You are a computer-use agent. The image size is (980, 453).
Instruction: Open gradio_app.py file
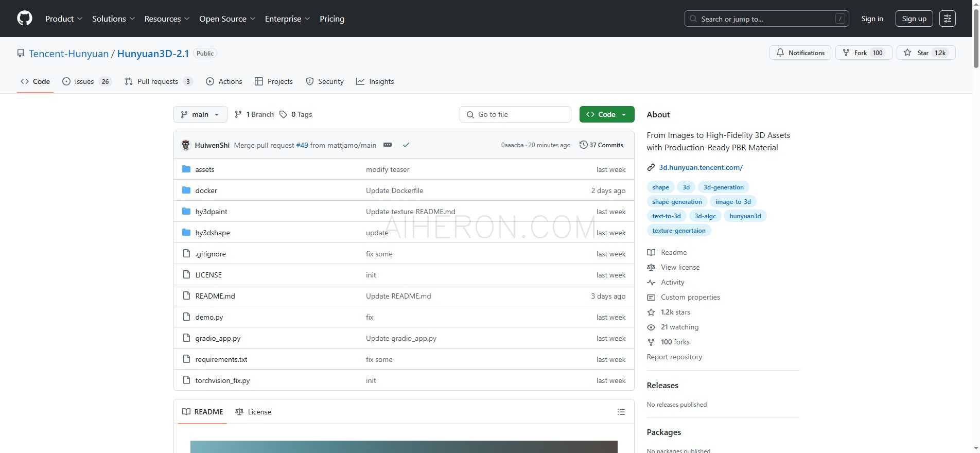(x=218, y=338)
